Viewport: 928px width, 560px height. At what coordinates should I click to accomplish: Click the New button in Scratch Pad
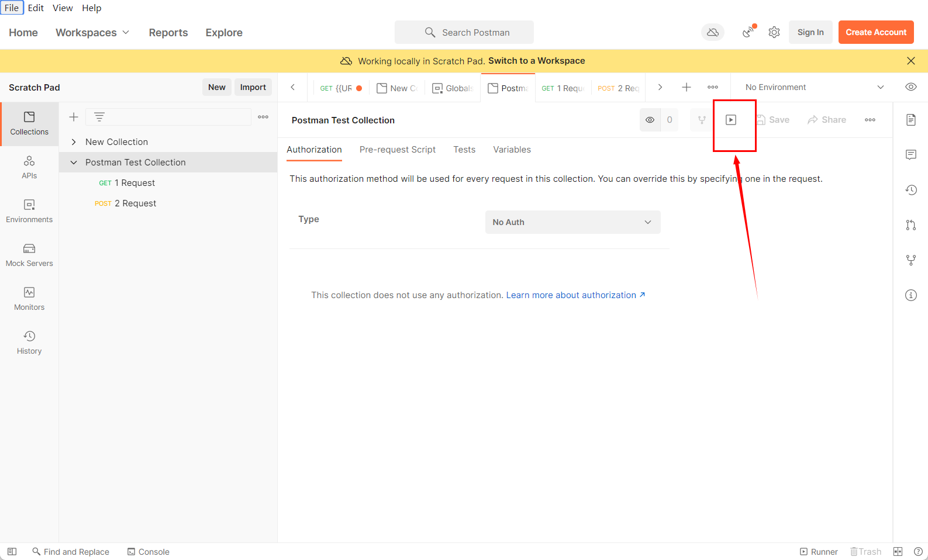pyautogui.click(x=217, y=87)
